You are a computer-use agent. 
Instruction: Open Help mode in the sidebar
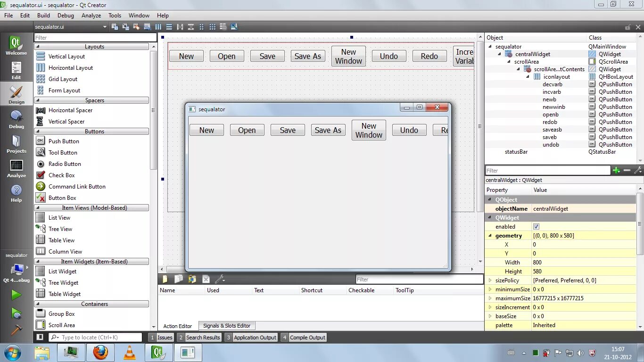(17, 193)
